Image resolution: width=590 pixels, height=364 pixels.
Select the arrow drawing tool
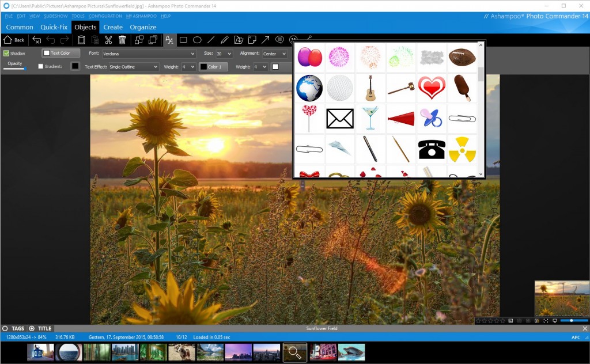[265, 40]
